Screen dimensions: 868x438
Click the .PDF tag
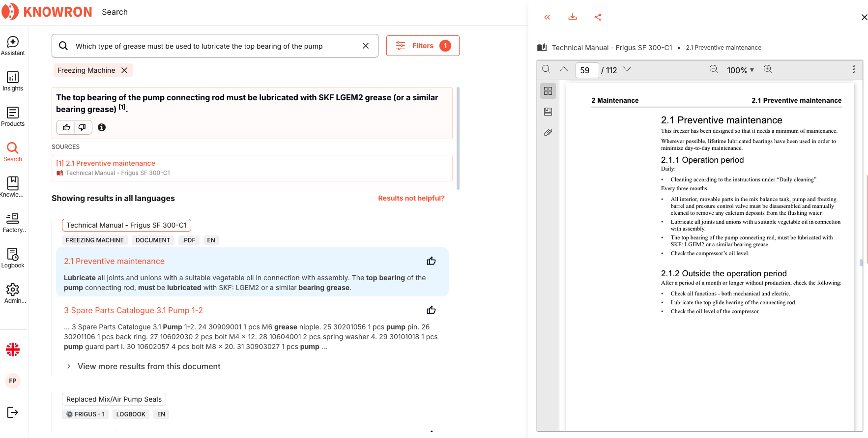189,240
